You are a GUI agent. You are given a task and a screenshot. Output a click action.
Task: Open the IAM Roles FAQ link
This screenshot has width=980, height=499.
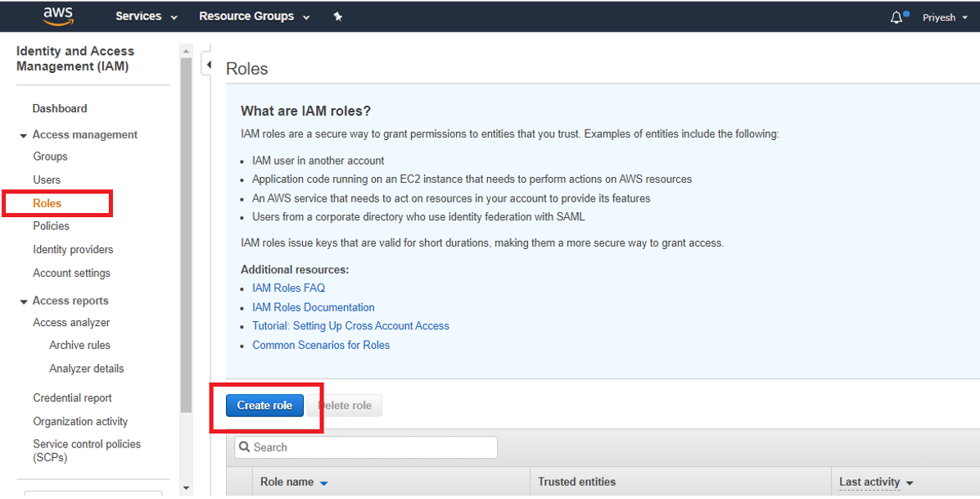(288, 288)
